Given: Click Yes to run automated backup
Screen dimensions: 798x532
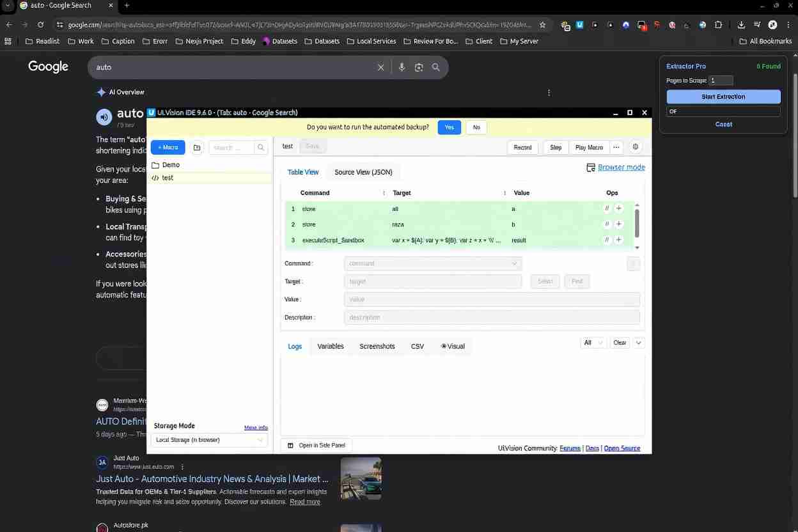Looking at the screenshot, I should (x=449, y=127).
